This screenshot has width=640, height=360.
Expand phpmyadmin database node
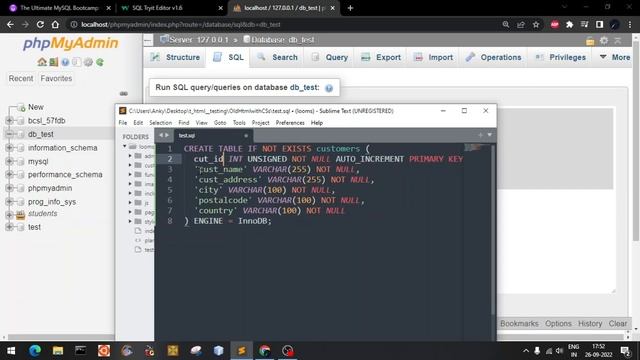coord(9,188)
